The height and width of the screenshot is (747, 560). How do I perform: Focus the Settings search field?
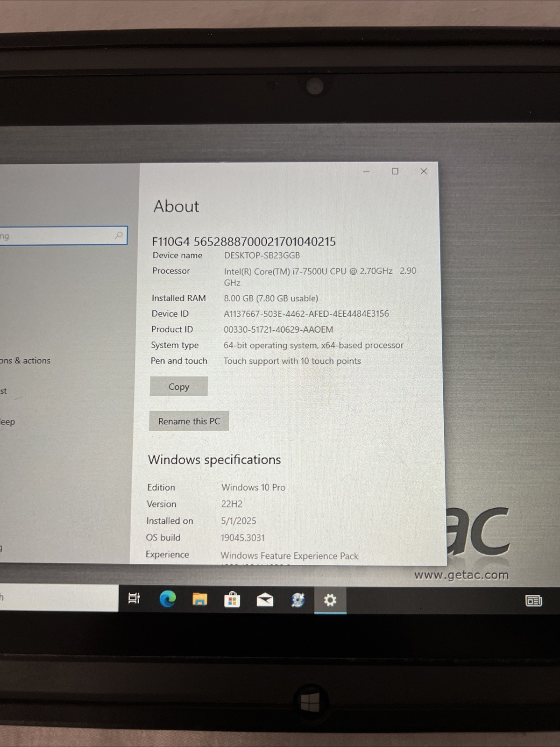click(63, 235)
